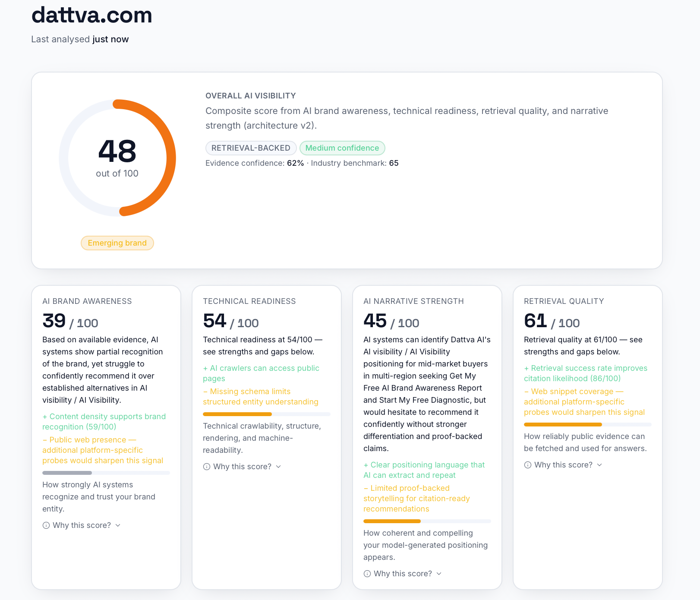Open 'Why this score?' in Retrieval Quality card
The height and width of the screenshot is (600, 700).
point(563,465)
